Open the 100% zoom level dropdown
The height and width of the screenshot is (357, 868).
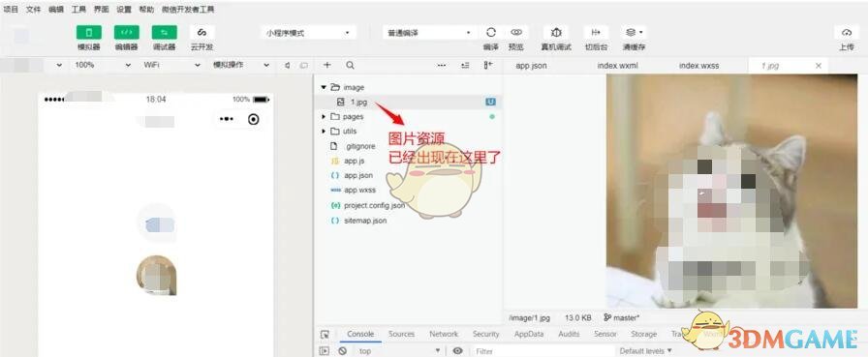click(103, 65)
